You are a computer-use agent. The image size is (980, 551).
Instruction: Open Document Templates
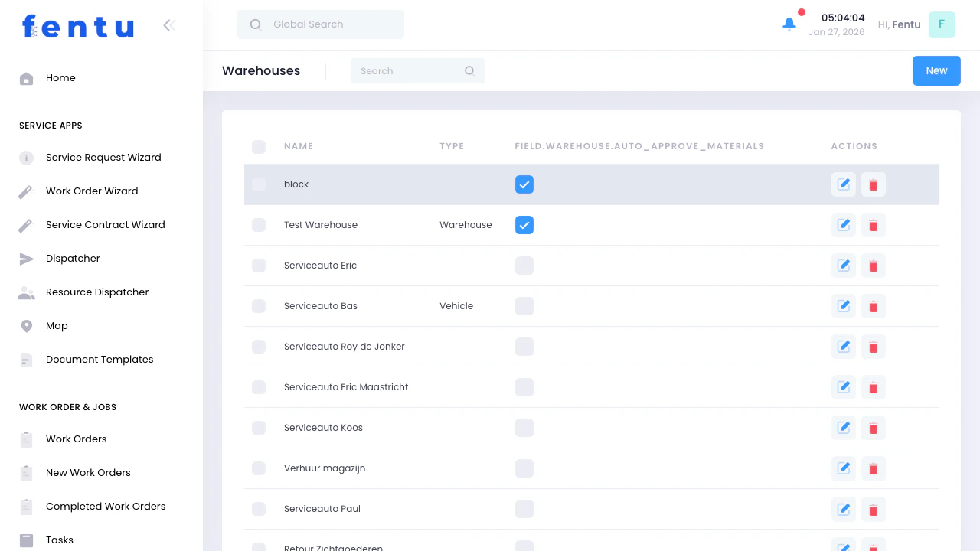pos(100,359)
